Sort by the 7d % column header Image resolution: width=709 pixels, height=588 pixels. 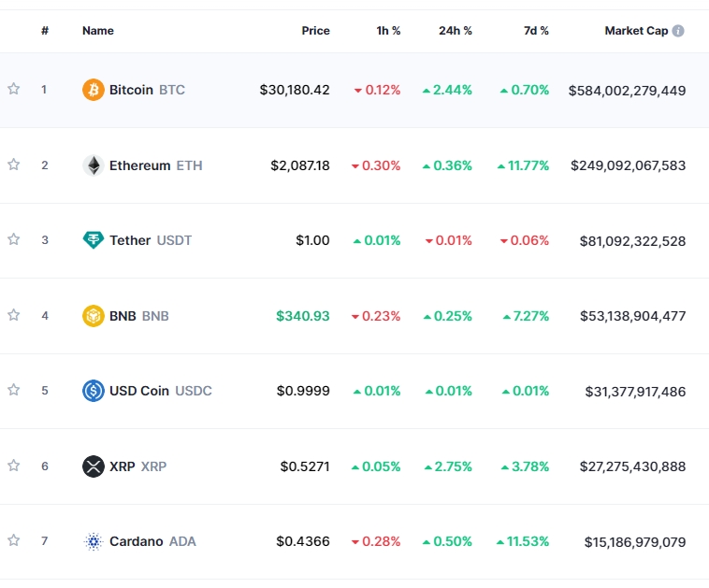coord(536,31)
